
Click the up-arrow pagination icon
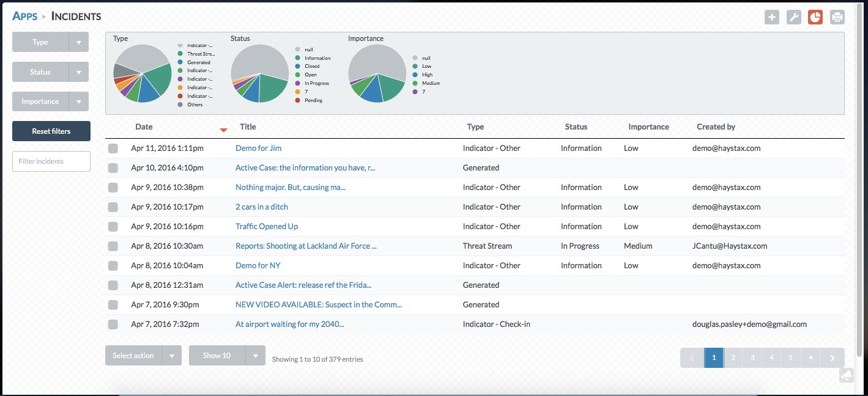tap(811, 358)
